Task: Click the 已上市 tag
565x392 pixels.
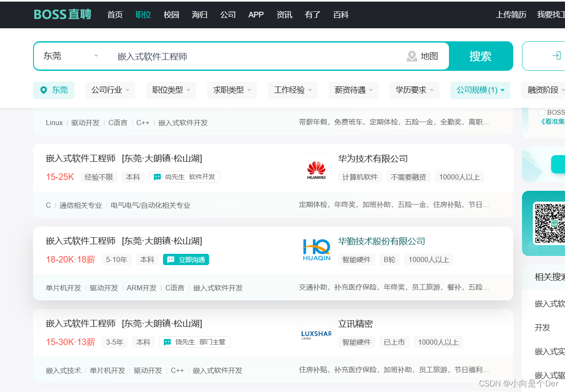Action: click(394, 342)
